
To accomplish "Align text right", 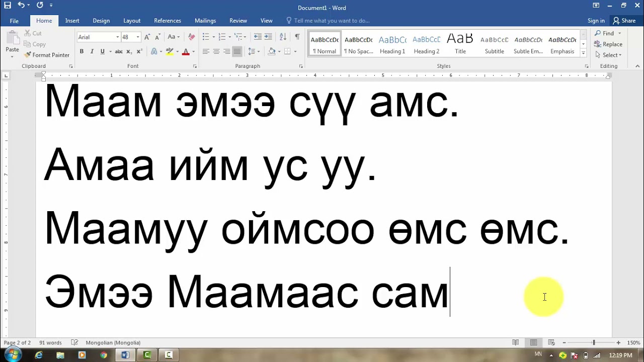I will pos(227,51).
